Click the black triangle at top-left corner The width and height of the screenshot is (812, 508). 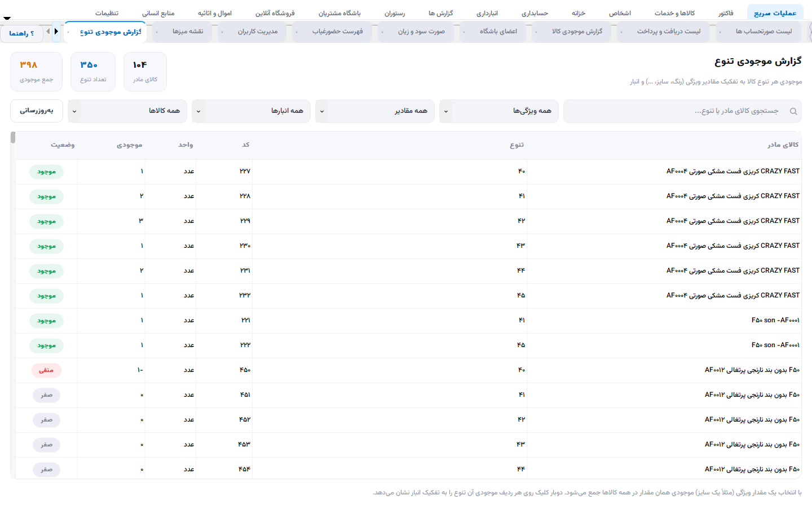pos(7,18)
